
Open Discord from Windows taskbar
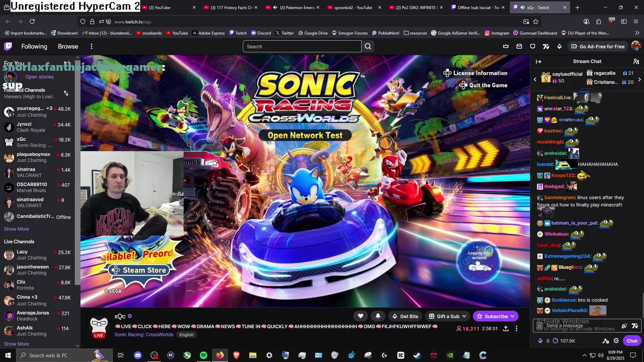point(138,355)
